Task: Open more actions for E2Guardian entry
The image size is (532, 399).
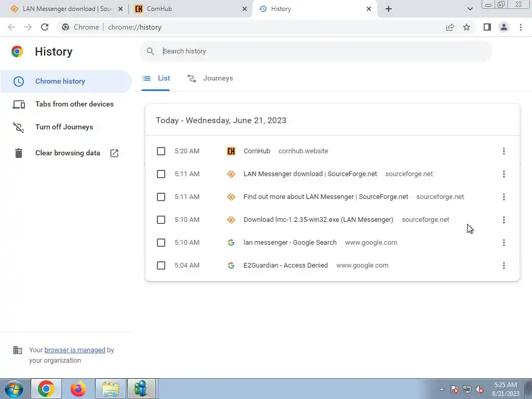Action: coord(504,265)
